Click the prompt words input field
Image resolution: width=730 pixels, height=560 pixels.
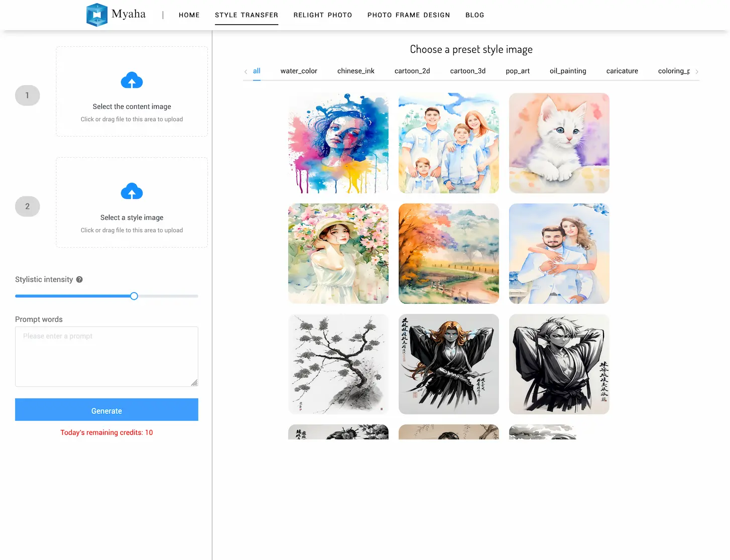(x=106, y=357)
